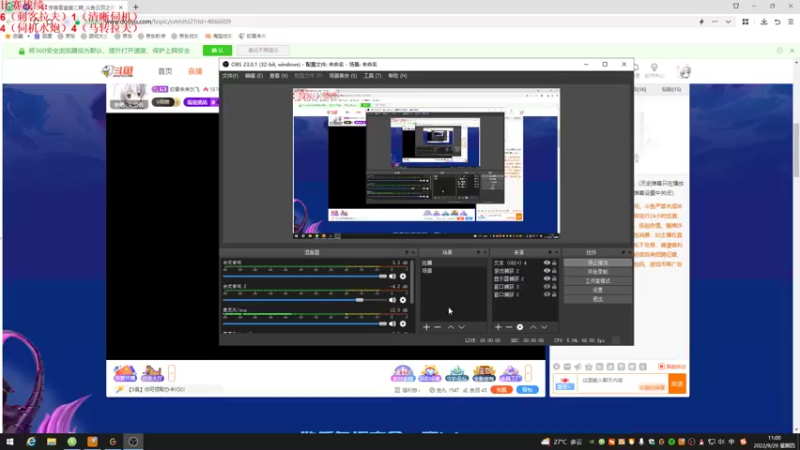Screen dimensions: 800x450
Task: Move the selected source up
Action: 533,327
